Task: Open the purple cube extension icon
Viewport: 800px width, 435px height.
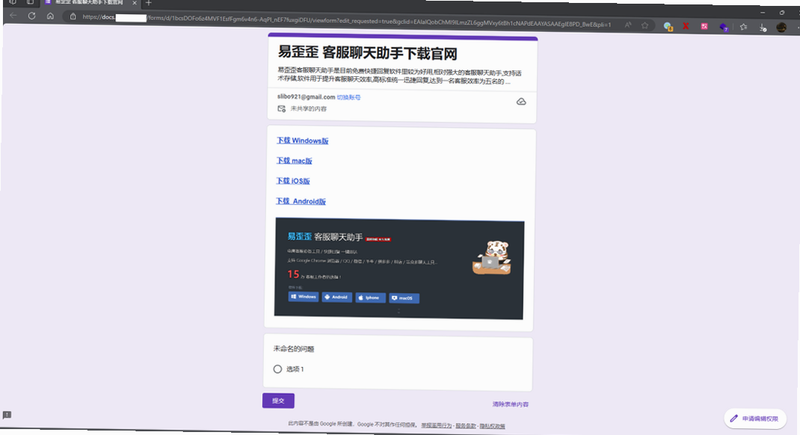Action: [723, 27]
